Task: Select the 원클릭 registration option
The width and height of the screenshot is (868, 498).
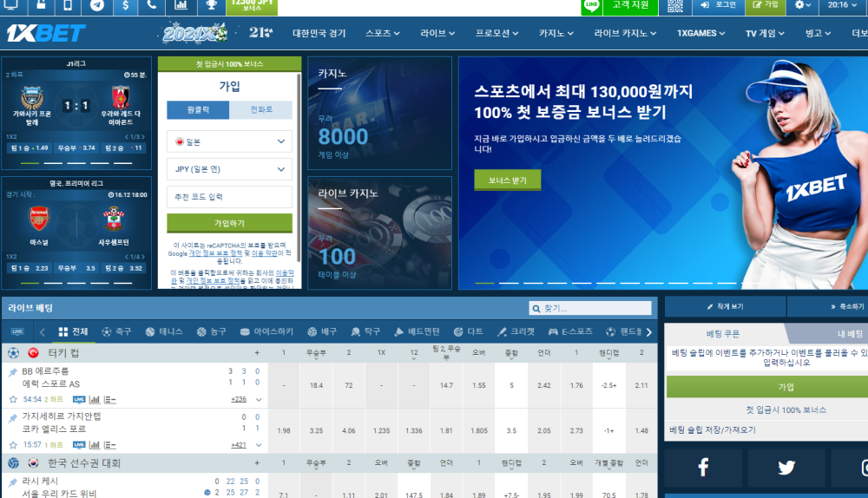Action: point(198,109)
